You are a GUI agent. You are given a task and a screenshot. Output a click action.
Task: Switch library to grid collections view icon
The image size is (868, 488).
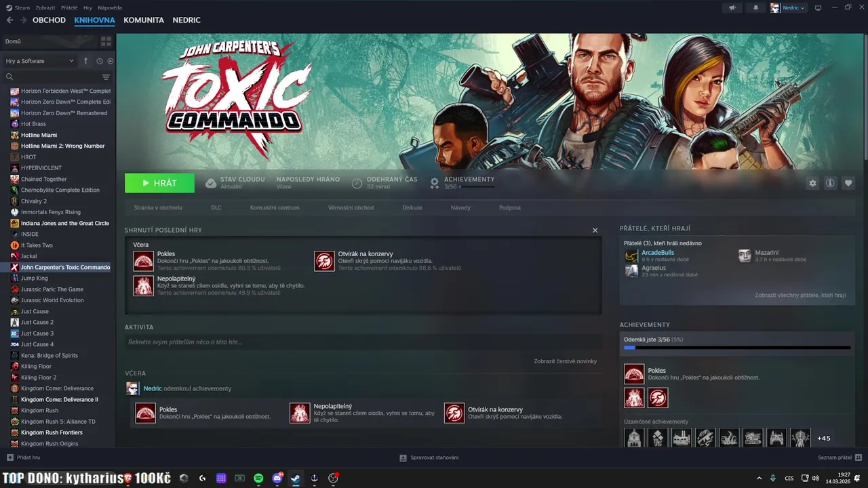(x=106, y=41)
